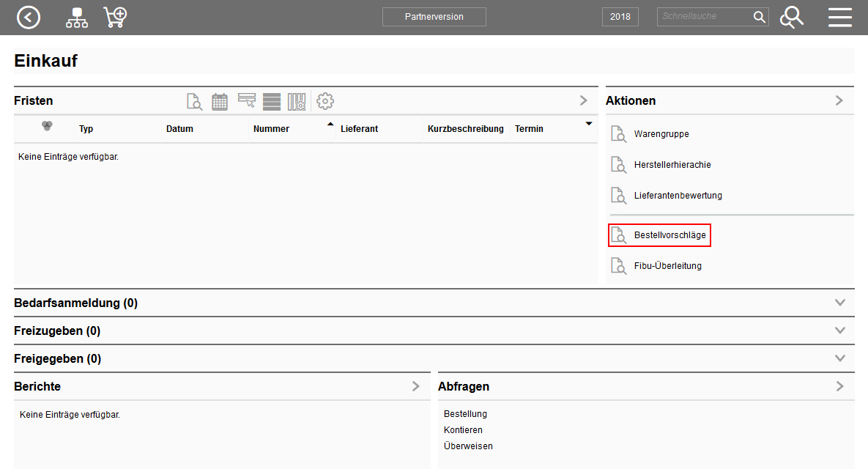Expand the Freizugeben (0) section
868x469 pixels.
pyautogui.click(x=839, y=330)
